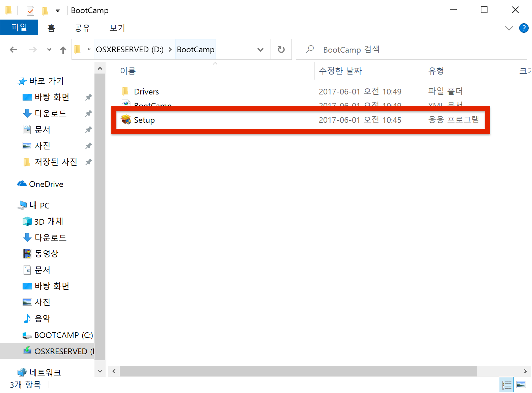
Task: Open the Quick Access toolbar customize dropdown
Action: click(58, 11)
